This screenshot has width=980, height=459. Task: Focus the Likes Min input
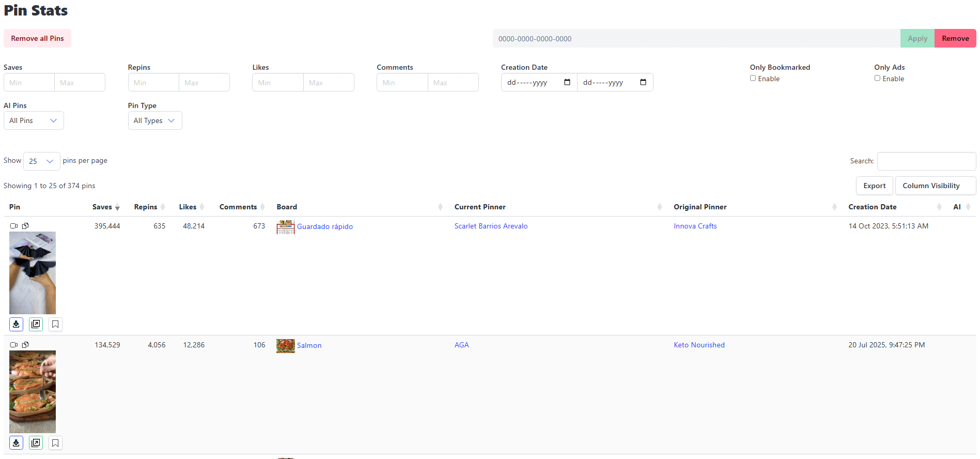pos(278,82)
